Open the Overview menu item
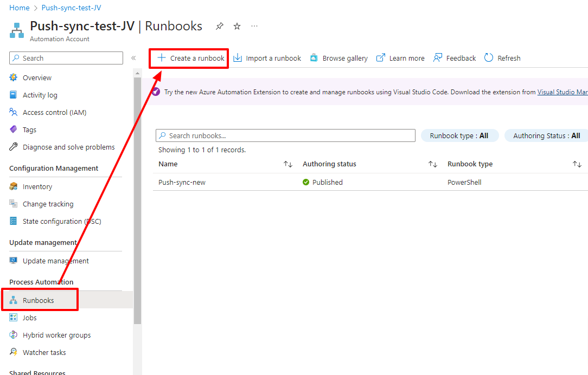Image resolution: width=588 pixels, height=375 pixels. 37,77
